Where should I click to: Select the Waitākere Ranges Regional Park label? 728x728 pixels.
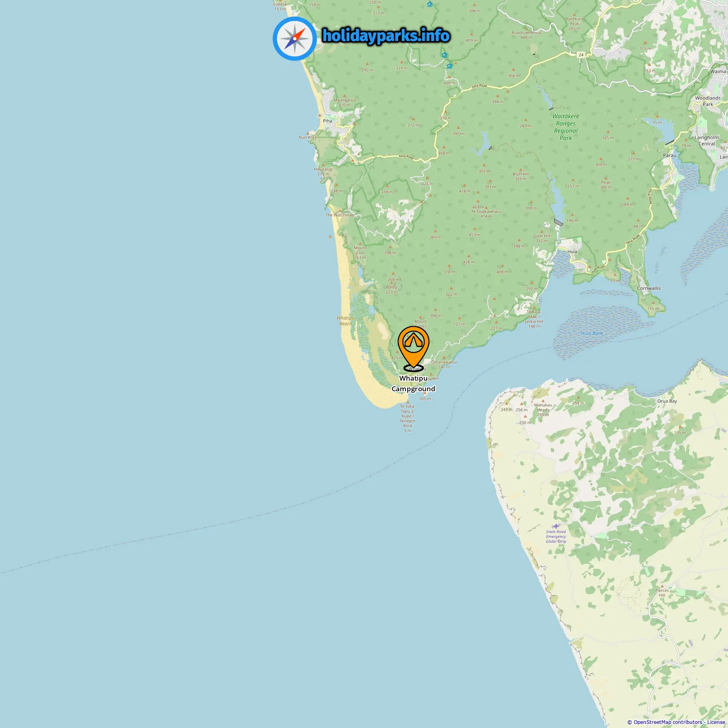coord(565,127)
